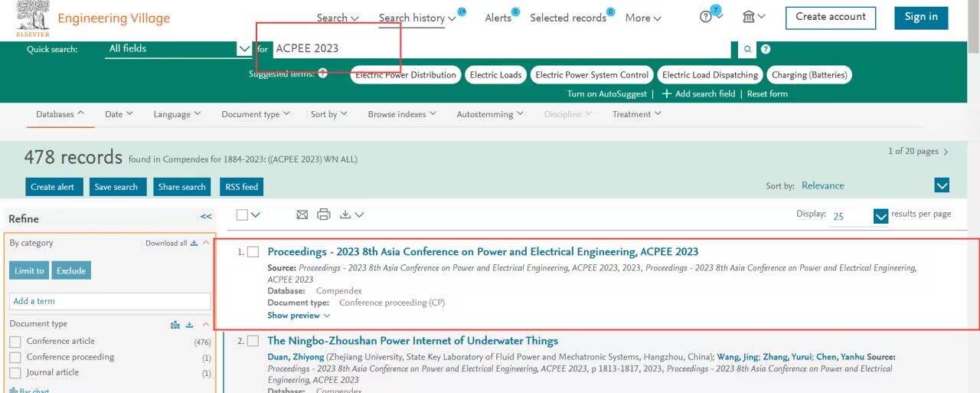The width and height of the screenshot is (980, 393).
Task: Check the Journal article checkbox
Action: (15, 373)
